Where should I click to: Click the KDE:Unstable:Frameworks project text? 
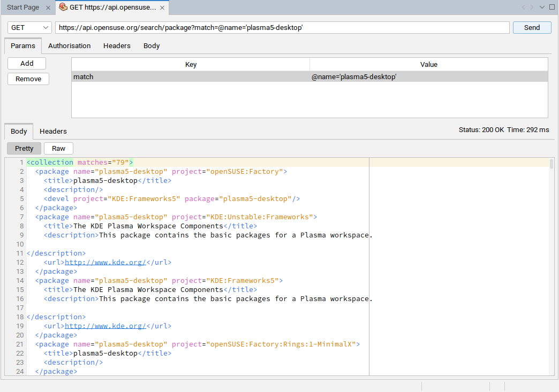click(x=260, y=217)
